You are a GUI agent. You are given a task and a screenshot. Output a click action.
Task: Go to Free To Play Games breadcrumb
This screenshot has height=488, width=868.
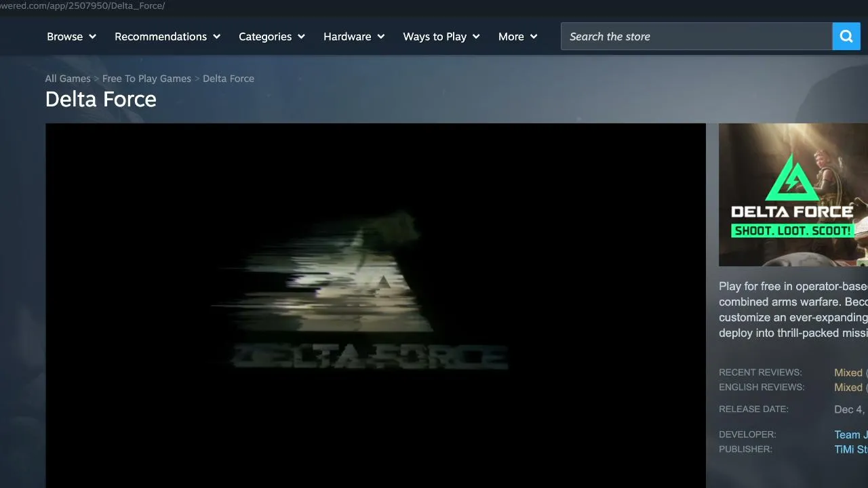(x=146, y=79)
